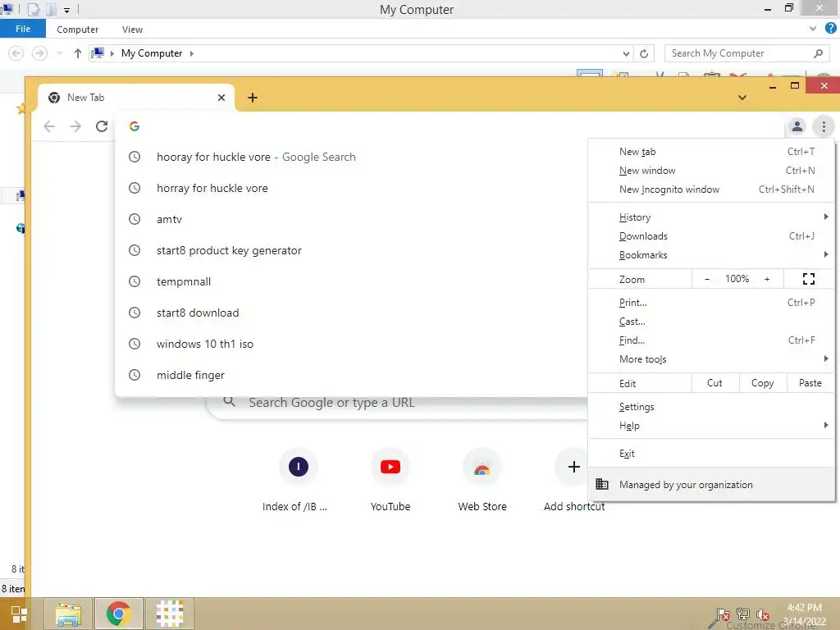This screenshot has width=840, height=630.
Task: Click Exit in Chrome menu
Action: tap(711, 453)
